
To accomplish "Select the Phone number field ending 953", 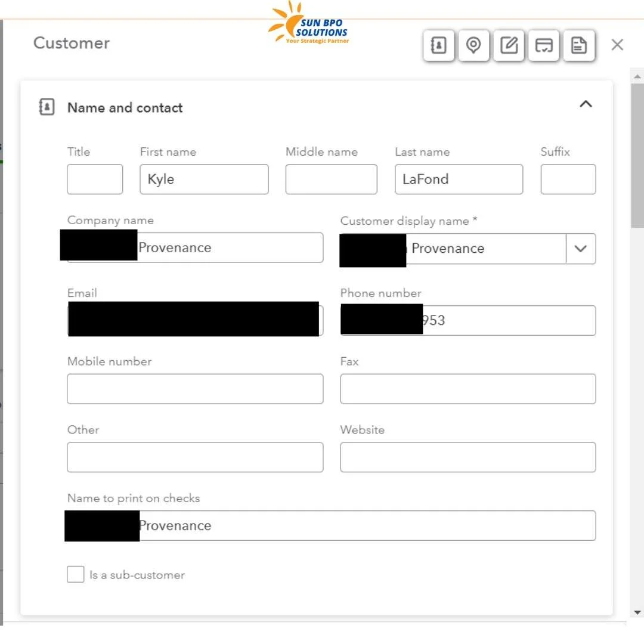I will [x=468, y=320].
